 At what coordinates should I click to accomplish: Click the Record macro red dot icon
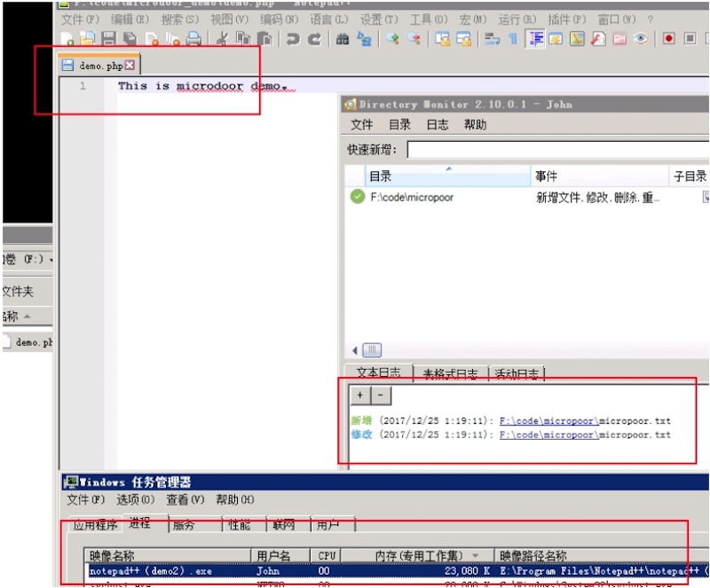point(668,39)
